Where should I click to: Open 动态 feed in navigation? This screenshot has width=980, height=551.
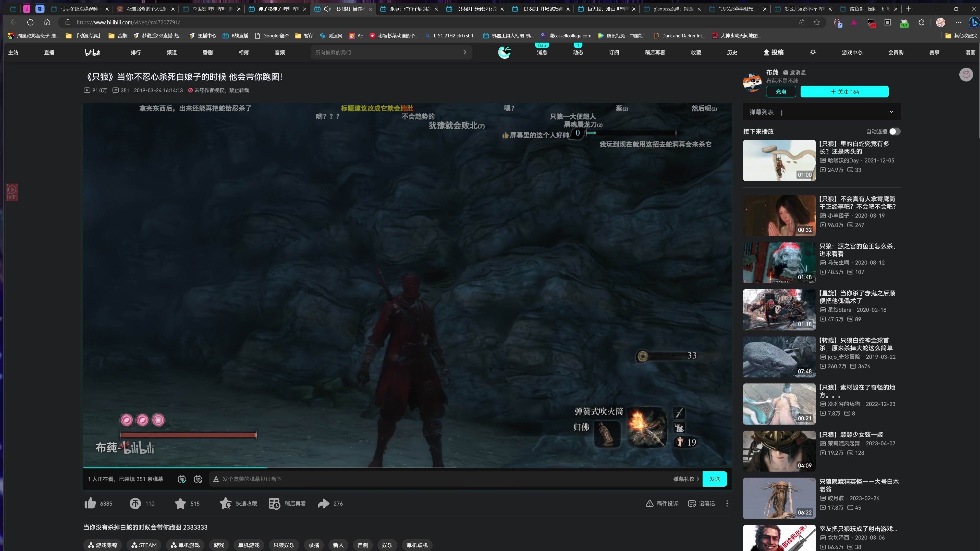pyautogui.click(x=578, y=53)
